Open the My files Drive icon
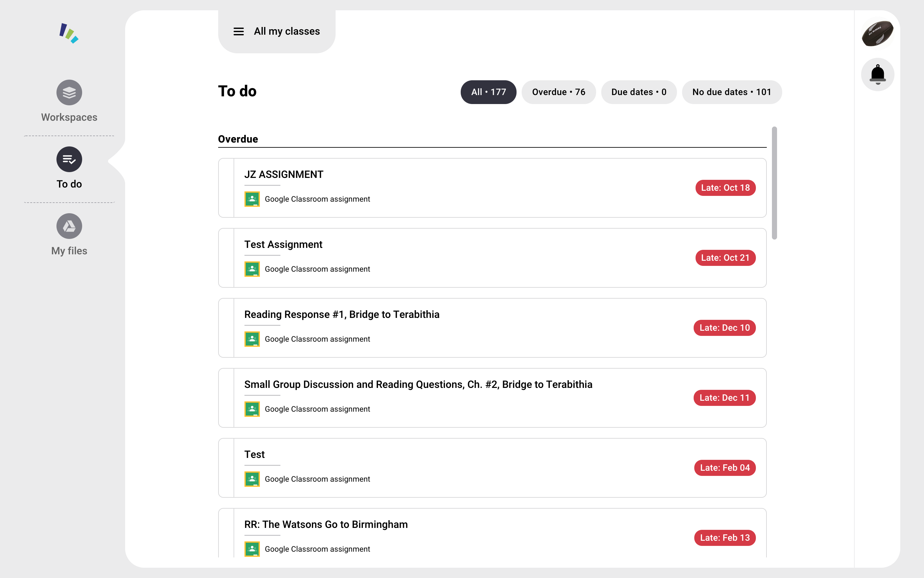Image resolution: width=924 pixels, height=578 pixels. pos(69,226)
